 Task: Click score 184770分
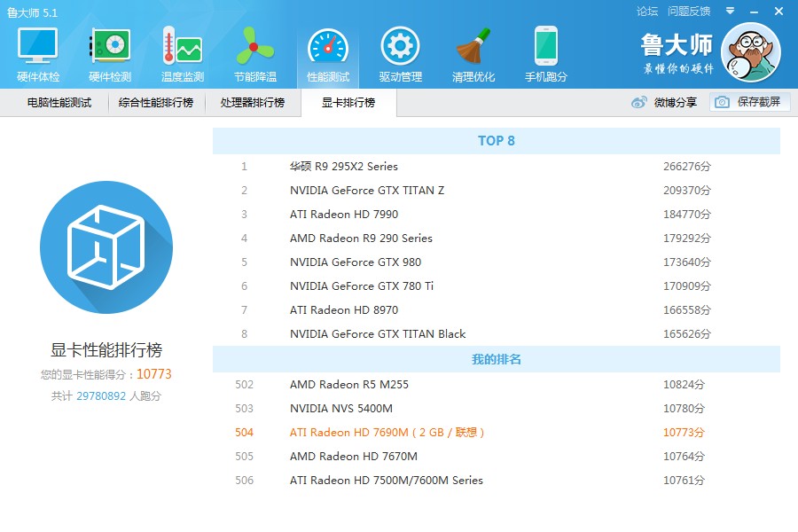click(686, 215)
